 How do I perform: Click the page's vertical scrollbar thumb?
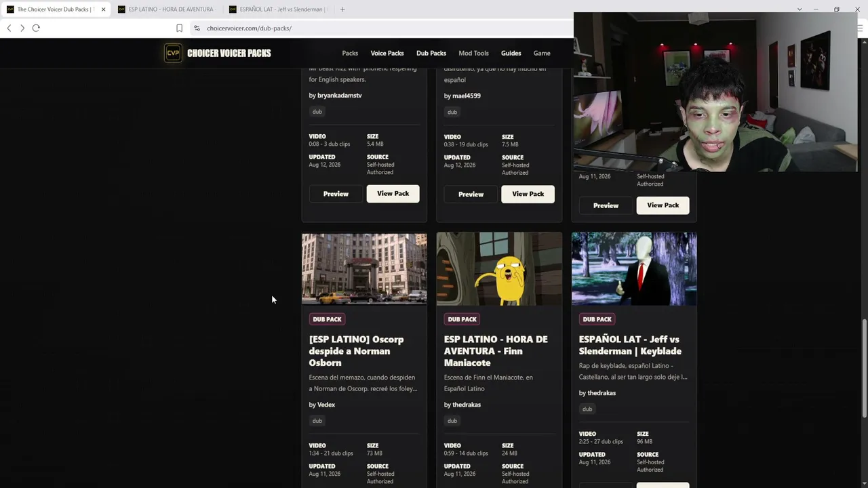pos(864,367)
